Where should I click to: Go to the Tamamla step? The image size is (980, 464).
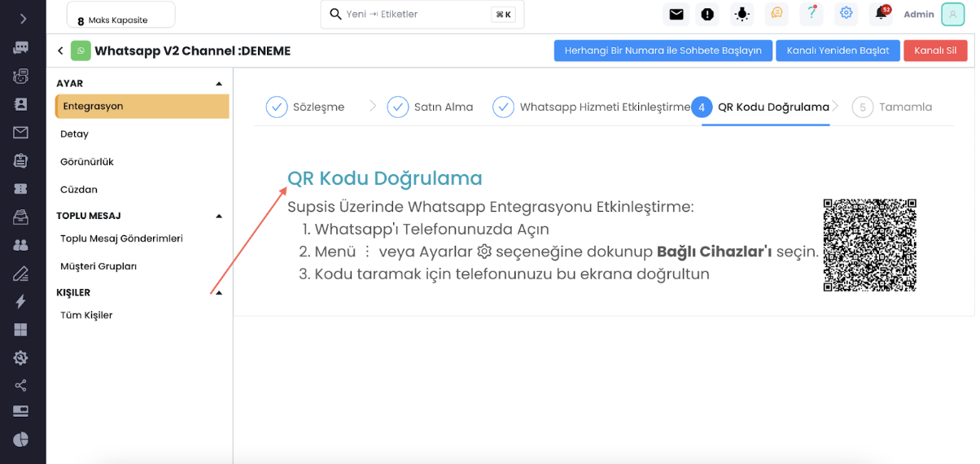[x=891, y=107]
